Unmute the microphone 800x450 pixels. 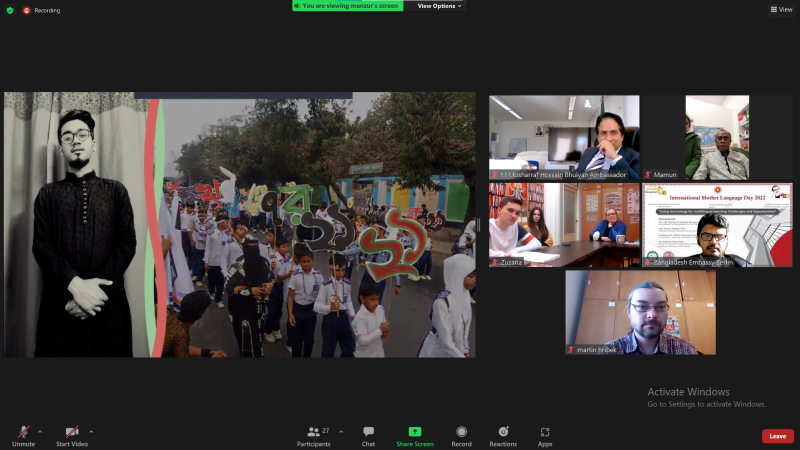coord(23,434)
